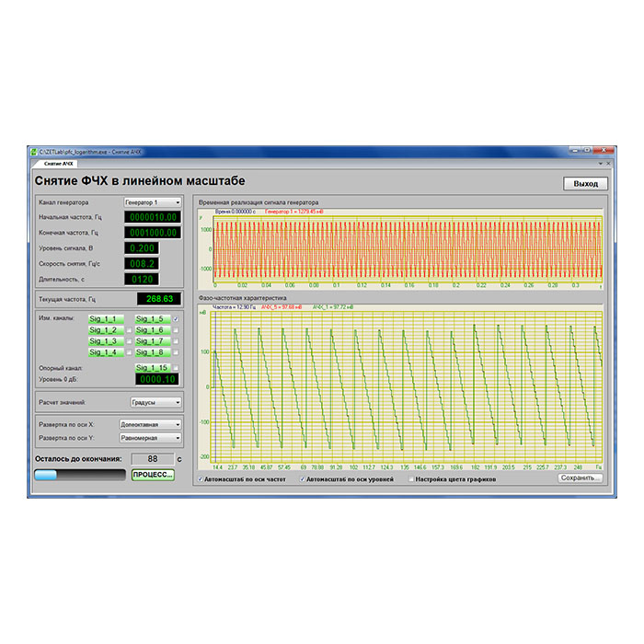The width and height of the screenshot is (644, 644).
Task: Open the tab list dropdown arrow
Action: click(601, 164)
